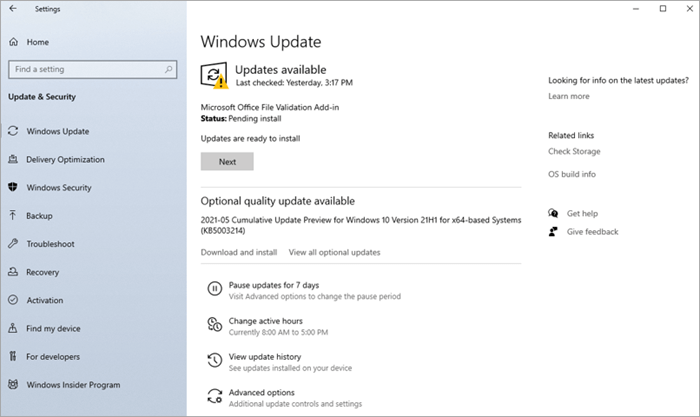Click the Find a setting search box
This screenshot has height=417, width=700.
pos(92,69)
